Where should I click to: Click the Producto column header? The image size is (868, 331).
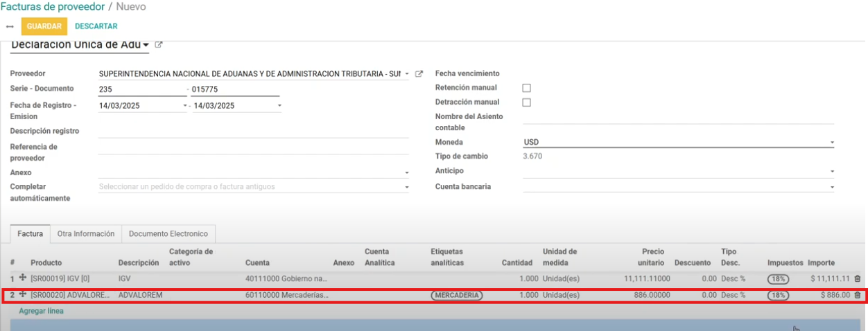(46, 263)
